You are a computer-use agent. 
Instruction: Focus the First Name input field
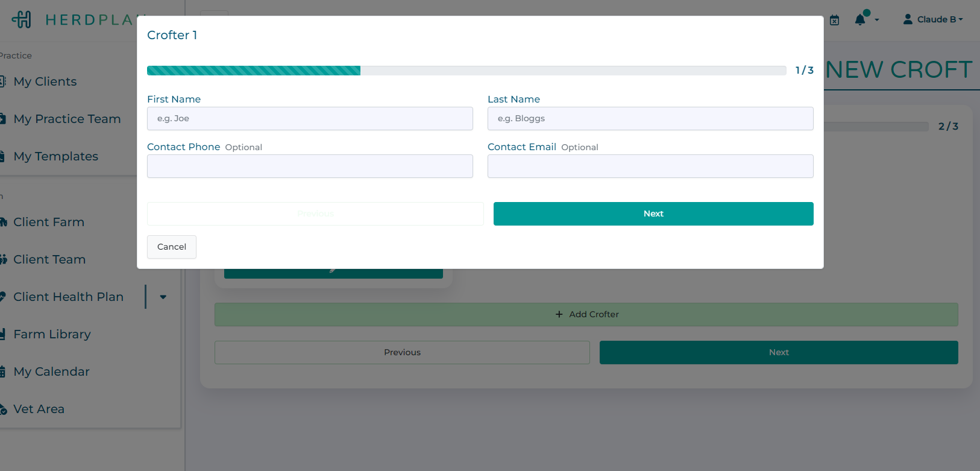pos(310,119)
